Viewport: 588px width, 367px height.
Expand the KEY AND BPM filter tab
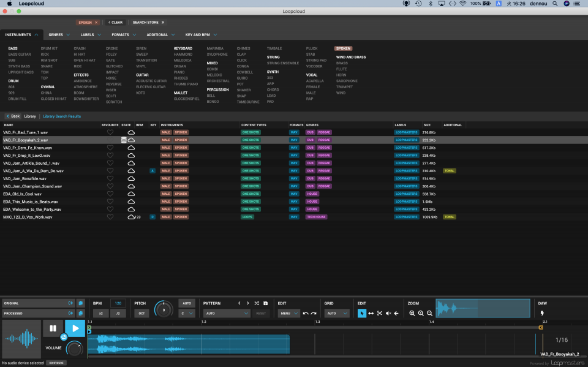pos(201,34)
